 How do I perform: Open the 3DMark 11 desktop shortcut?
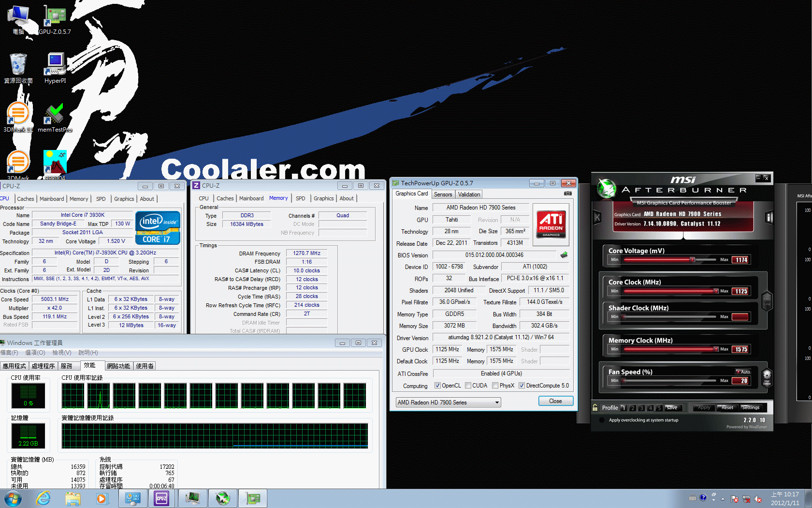point(18,117)
